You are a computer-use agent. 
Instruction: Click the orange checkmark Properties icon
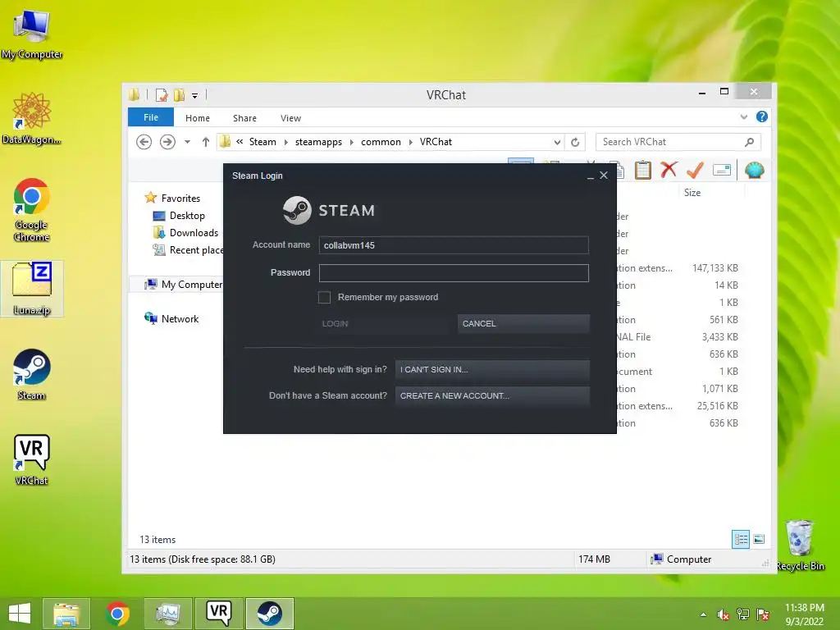695,171
